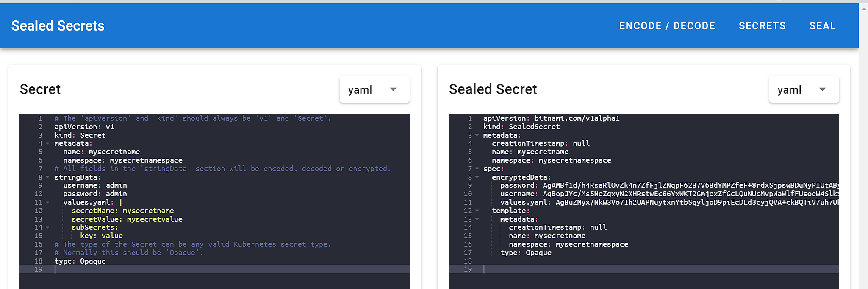868x289 pixels.
Task: Fold the template section in Sealed Secret
Action: tap(477, 211)
